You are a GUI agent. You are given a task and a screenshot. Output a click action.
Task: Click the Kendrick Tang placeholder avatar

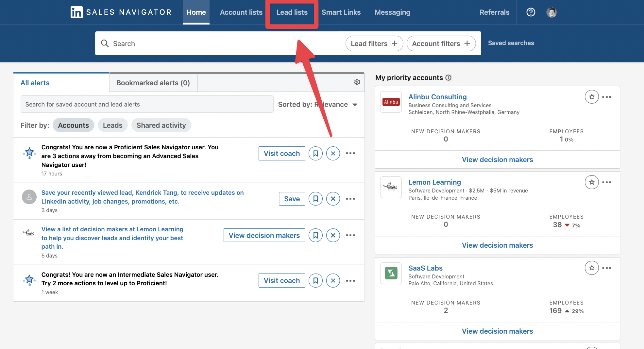[29, 197]
